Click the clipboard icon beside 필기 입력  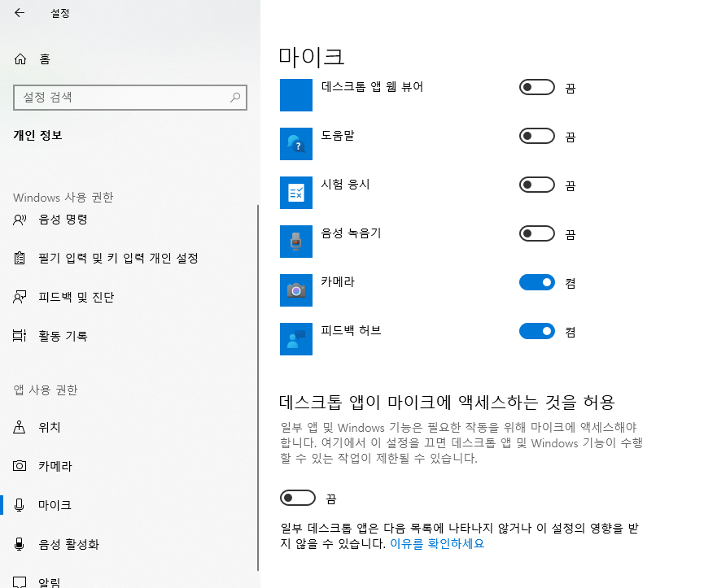coord(20,258)
